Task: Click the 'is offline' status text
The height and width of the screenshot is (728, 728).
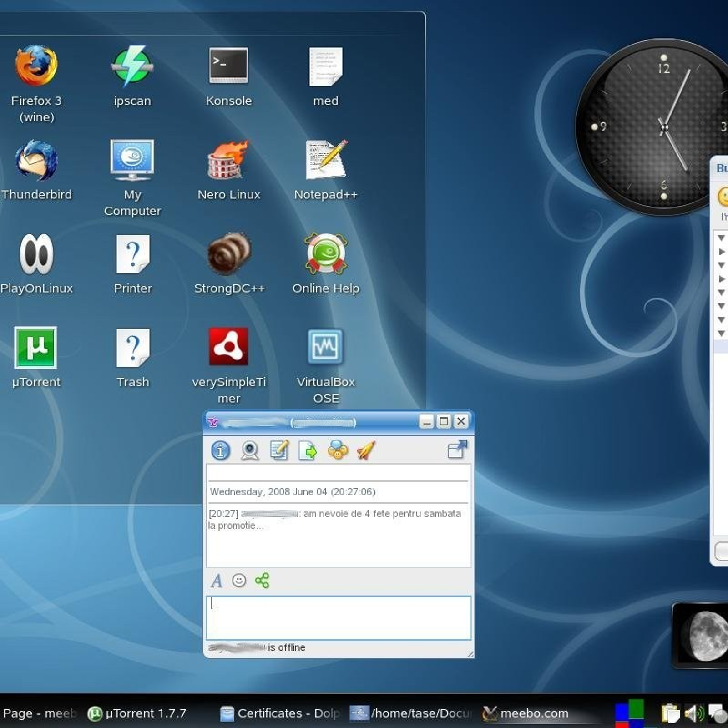Action: pyautogui.click(x=286, y=647)
